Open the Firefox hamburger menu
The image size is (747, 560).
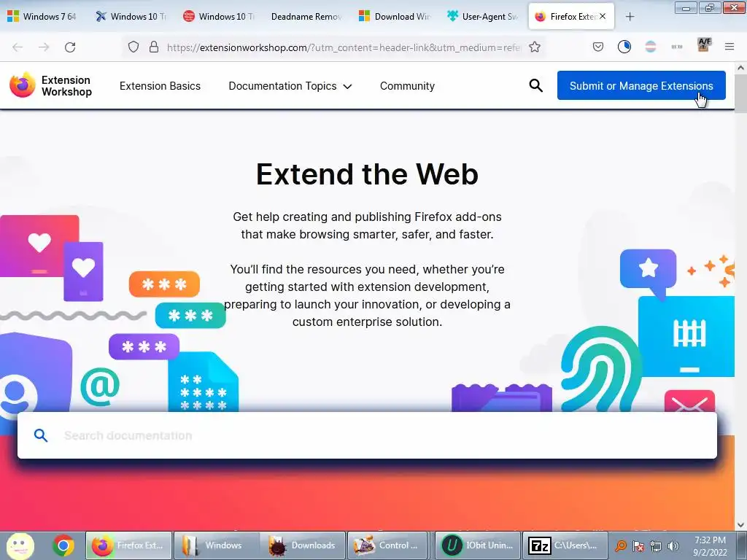click(x=729, y=47)
